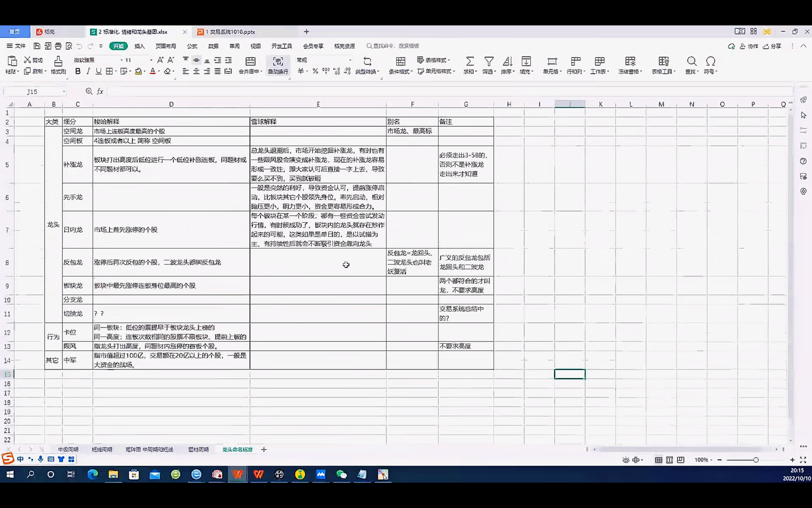Open the View ribbon tab
Viewport: 812px width, 508px height.
pos(255,46)
